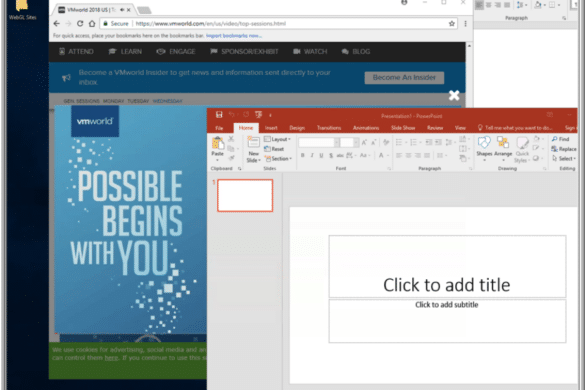Image resolution: width=585 pixels, height=390 pixels.
Task: Open Chrome's three-dot menu
Action: 465,24
